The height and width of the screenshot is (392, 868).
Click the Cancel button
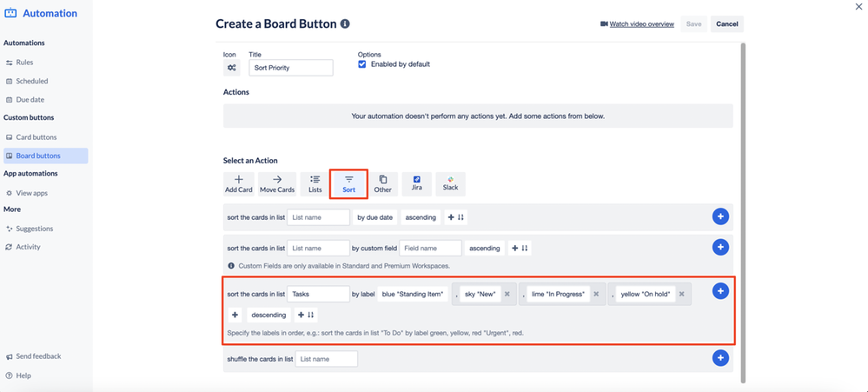click(727, 23)
